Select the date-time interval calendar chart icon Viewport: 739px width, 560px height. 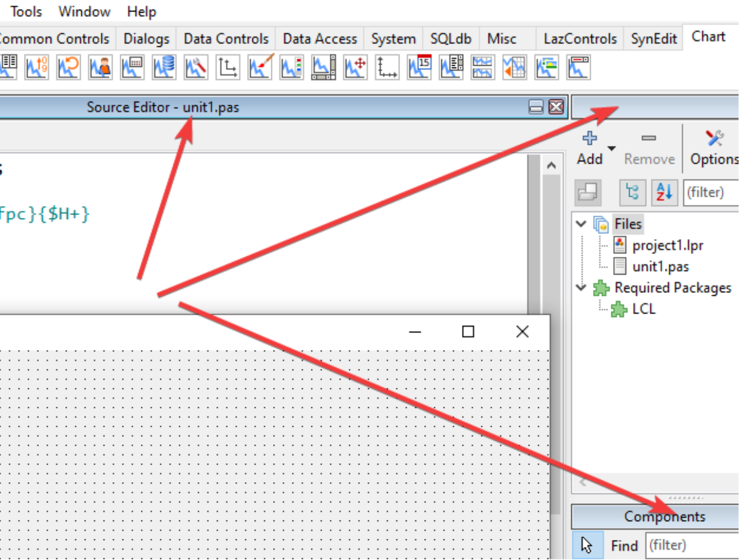(x=419, y=67)
